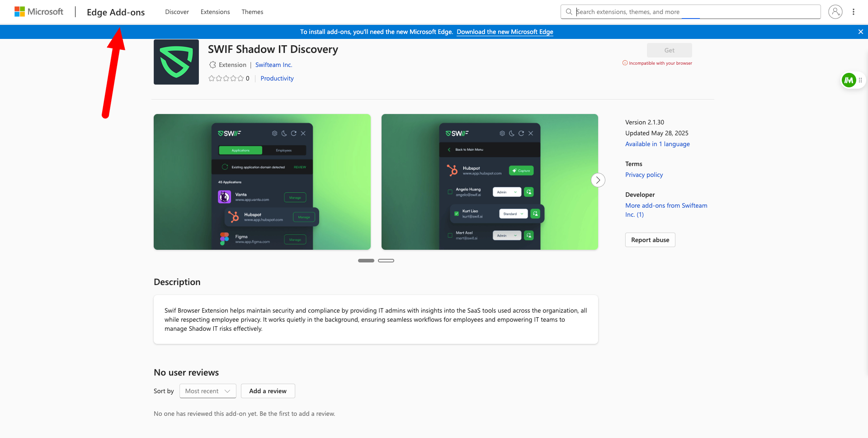Viewport: 868px width, 438px height.
Task: Click the search magnifier icon
Action: [569, 12]
